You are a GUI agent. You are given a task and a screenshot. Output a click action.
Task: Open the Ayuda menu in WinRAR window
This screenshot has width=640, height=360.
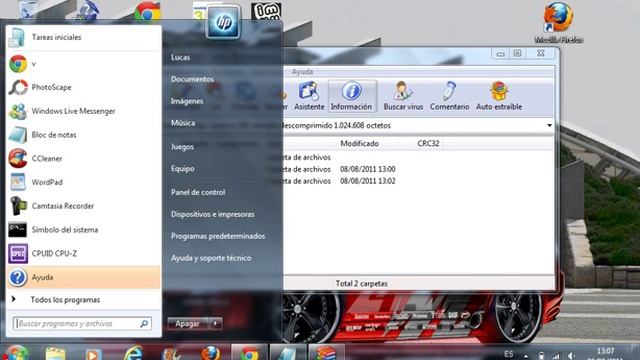pos(302,72)
